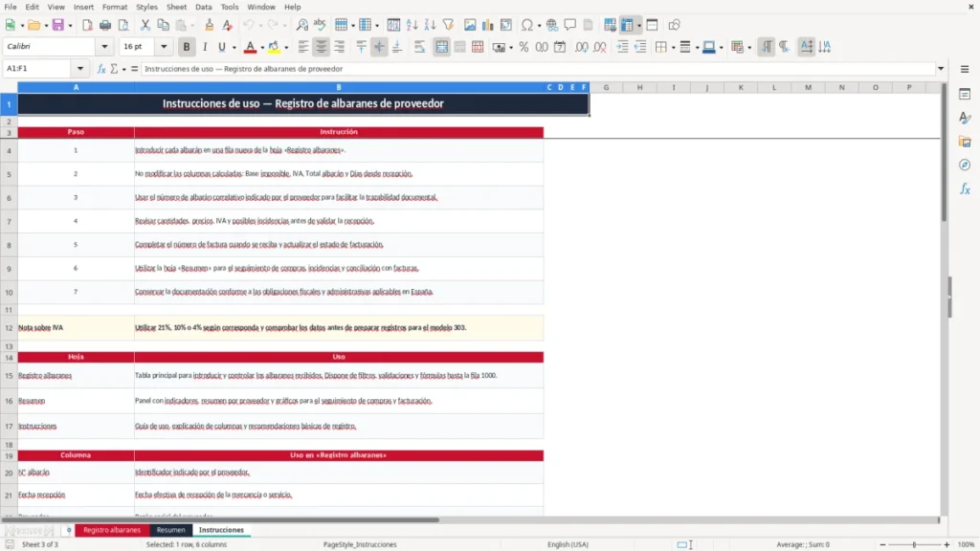
Task: Expand the Name Box dropdown
Action: pyautogui.click(x=80, y=69)
